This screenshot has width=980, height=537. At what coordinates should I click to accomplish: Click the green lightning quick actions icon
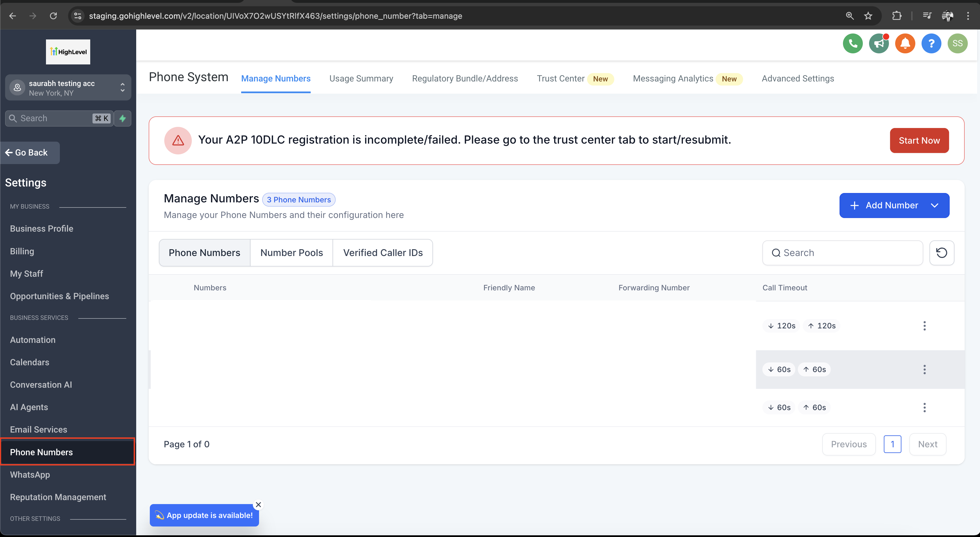(x=123, y=118)
